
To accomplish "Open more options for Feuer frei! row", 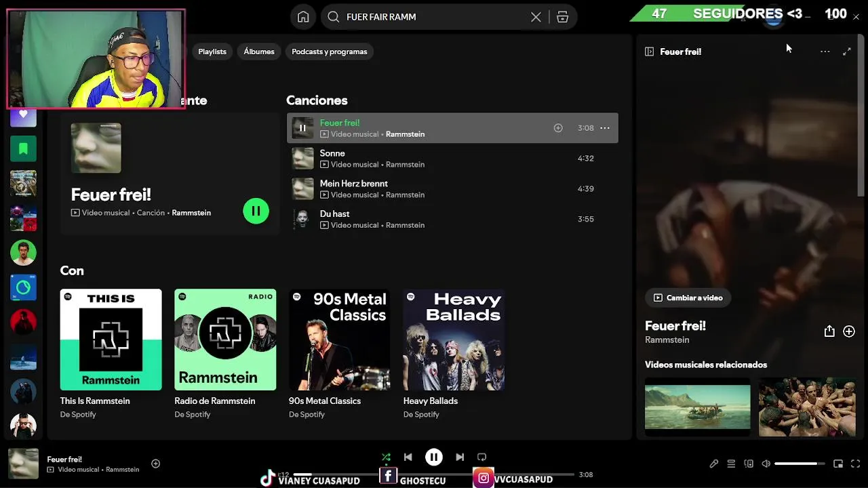I will click(x=605, y=128).
